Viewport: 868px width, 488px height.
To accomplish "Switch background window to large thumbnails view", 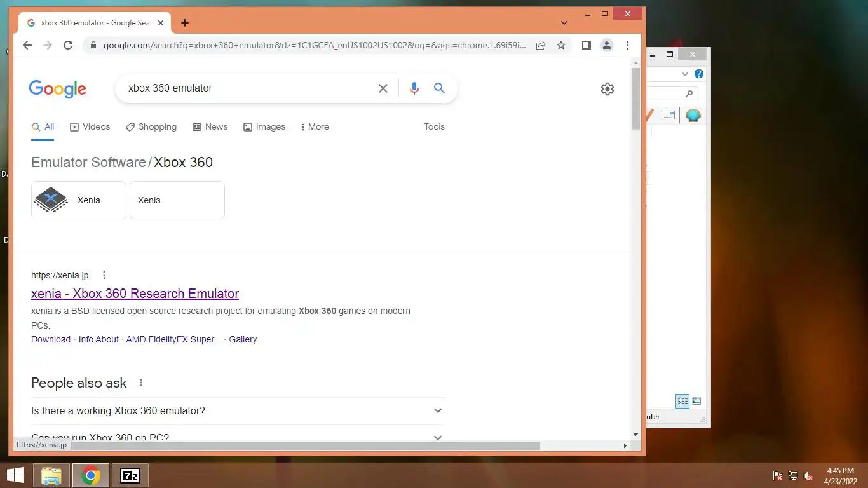I will 696,401.
